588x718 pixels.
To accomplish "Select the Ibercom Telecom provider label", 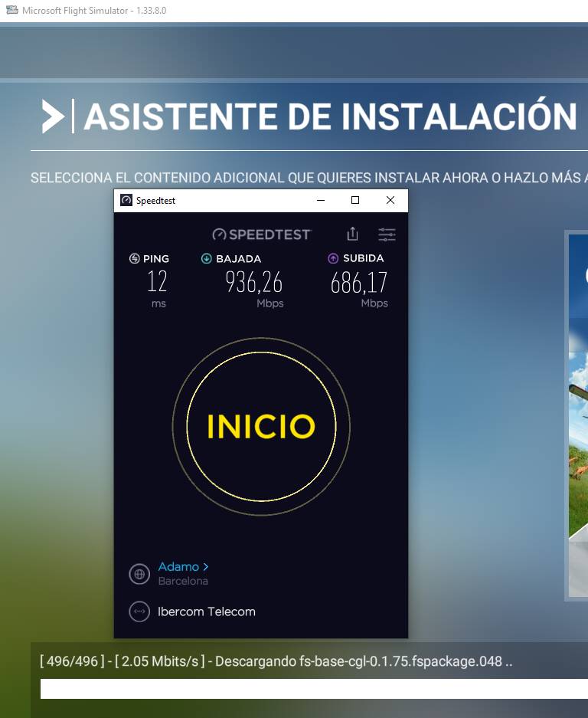I will (x=207, y=611).
